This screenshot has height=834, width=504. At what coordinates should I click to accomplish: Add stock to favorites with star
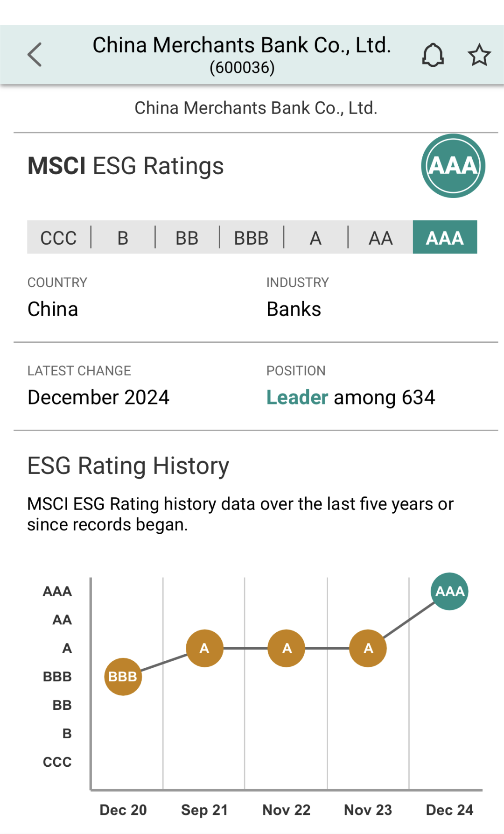coord(479,55)
